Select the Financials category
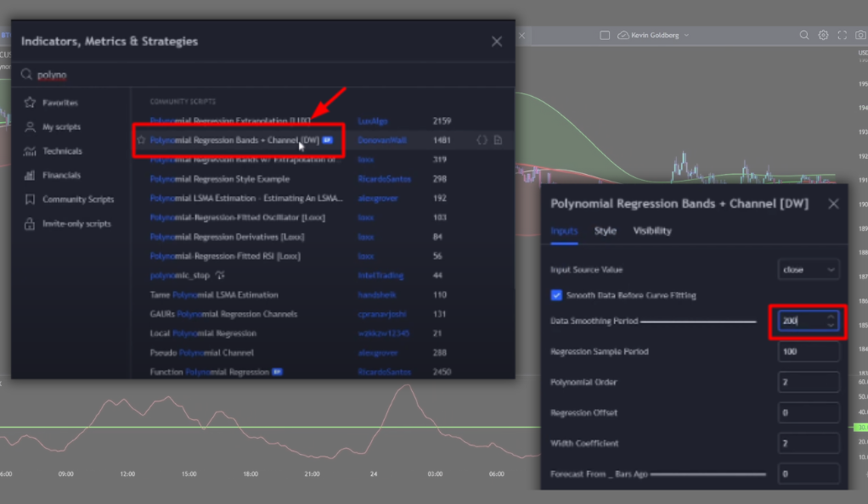The width and height of the screenshot is (868, 504). coord(53,176)
